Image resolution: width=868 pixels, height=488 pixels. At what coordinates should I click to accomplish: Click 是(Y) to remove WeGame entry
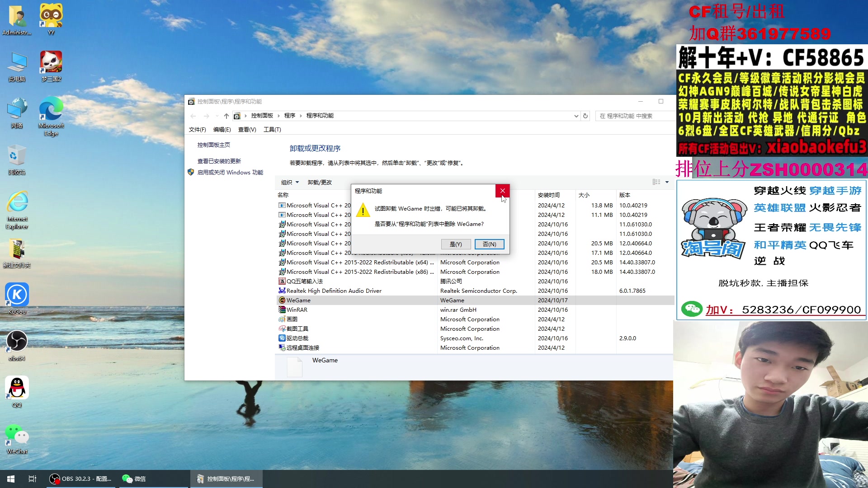click(x=456, y=244)
